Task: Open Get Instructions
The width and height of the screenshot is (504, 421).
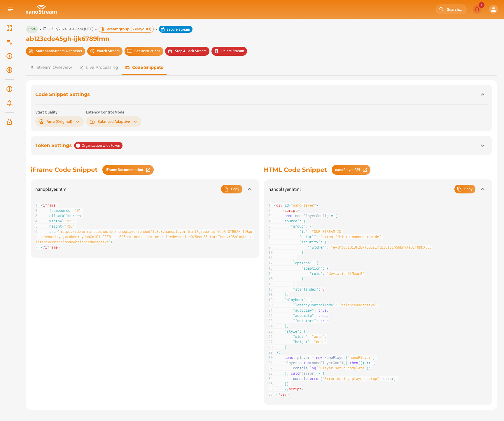Action: [x=144, y=51]
